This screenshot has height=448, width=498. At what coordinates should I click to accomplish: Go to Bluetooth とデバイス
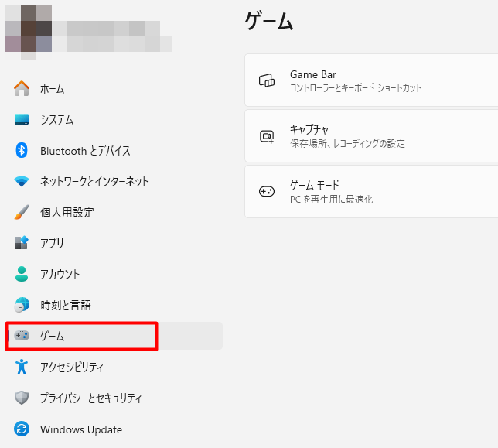(x=114, y=150)
